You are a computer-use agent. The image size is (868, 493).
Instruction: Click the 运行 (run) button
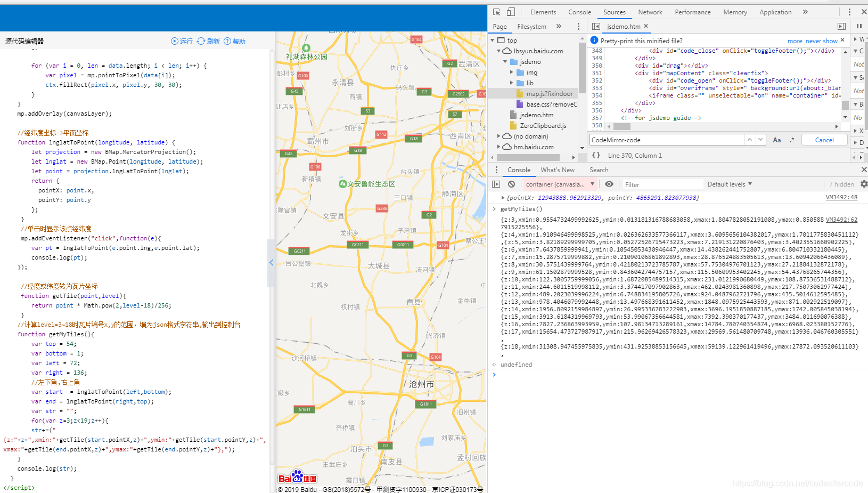[182, 41]
